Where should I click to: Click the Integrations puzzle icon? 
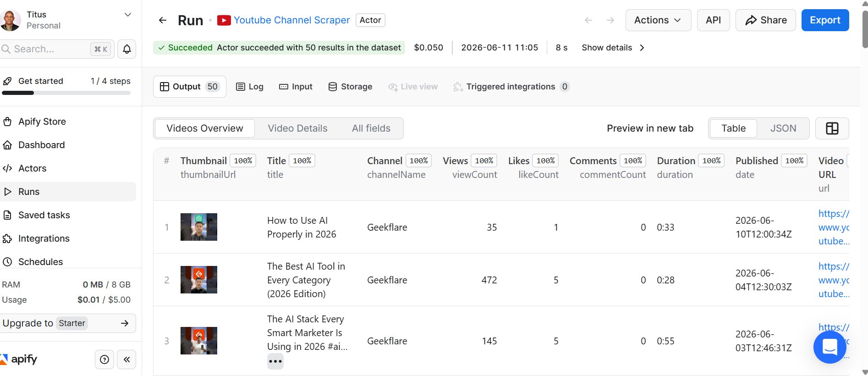[7, 238]
